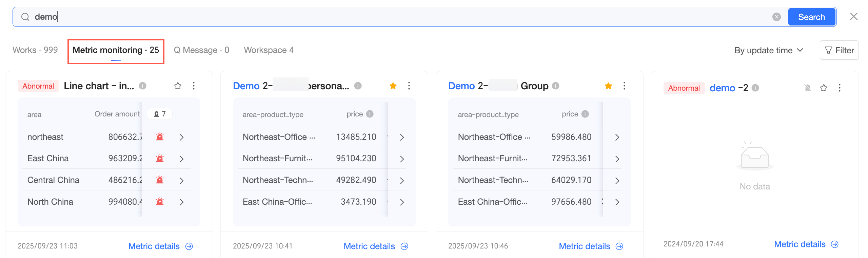
Task: Show info icon beside Demo 2 persona title
Action: pyautogui.click(x=358, y=86)
